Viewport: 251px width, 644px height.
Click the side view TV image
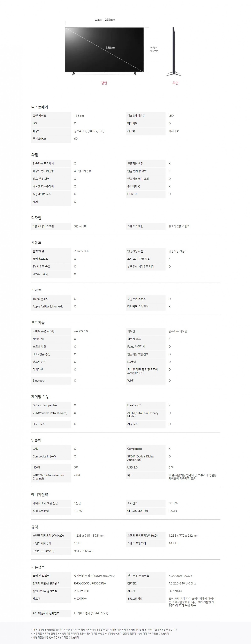click(x=174, y=51)
